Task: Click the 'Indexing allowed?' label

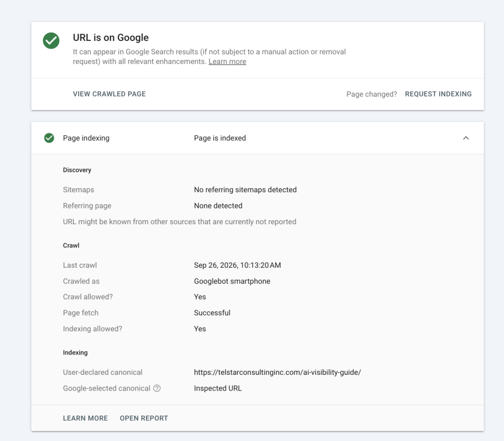Action: 92,329
